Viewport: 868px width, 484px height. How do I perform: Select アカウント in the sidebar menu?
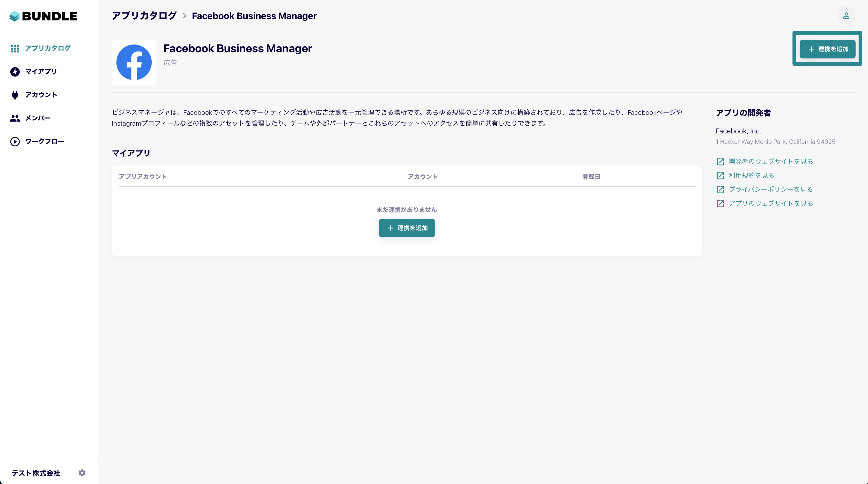tap(41, 95)
